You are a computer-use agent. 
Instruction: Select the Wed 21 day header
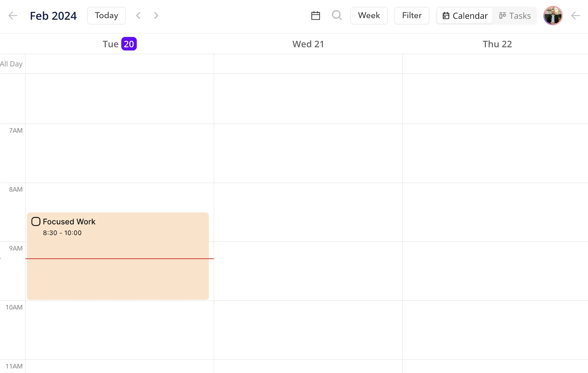pos(308,44)
